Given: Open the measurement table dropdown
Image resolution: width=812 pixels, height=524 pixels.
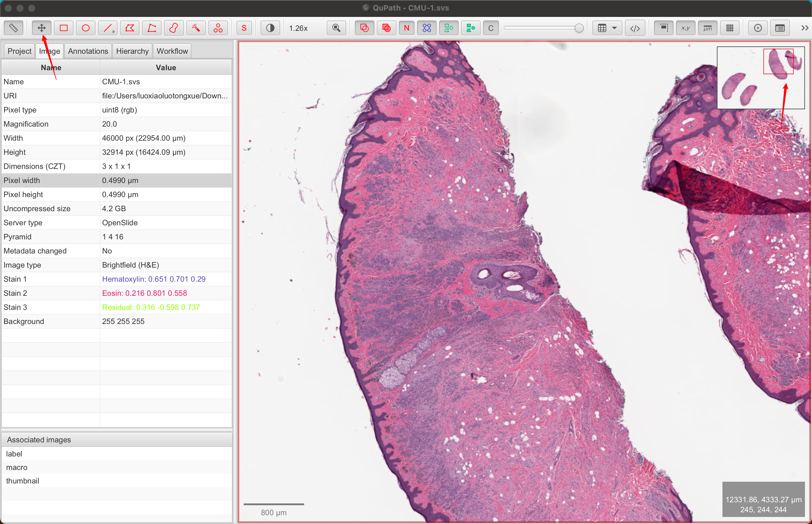Looking at the screenshot, I should [x=614, y=28].
